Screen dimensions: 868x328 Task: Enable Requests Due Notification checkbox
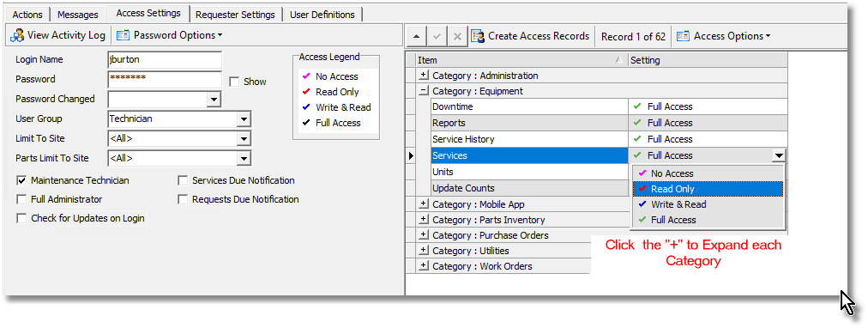183,199
